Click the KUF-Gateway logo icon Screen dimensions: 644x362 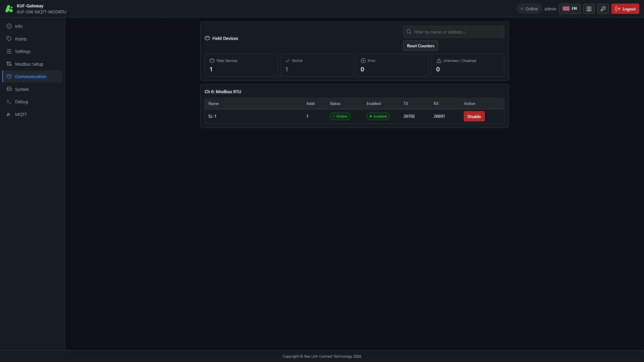point(9,9)
